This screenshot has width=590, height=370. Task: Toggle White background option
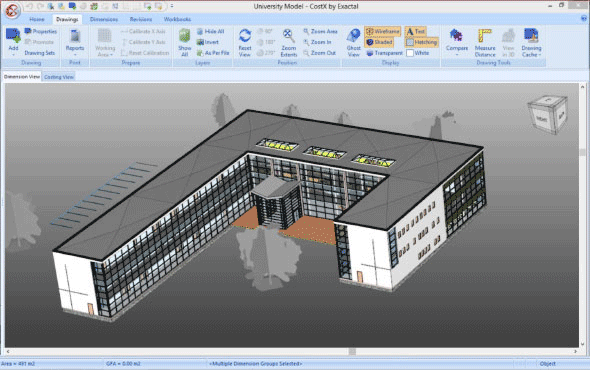click(418, 53)
